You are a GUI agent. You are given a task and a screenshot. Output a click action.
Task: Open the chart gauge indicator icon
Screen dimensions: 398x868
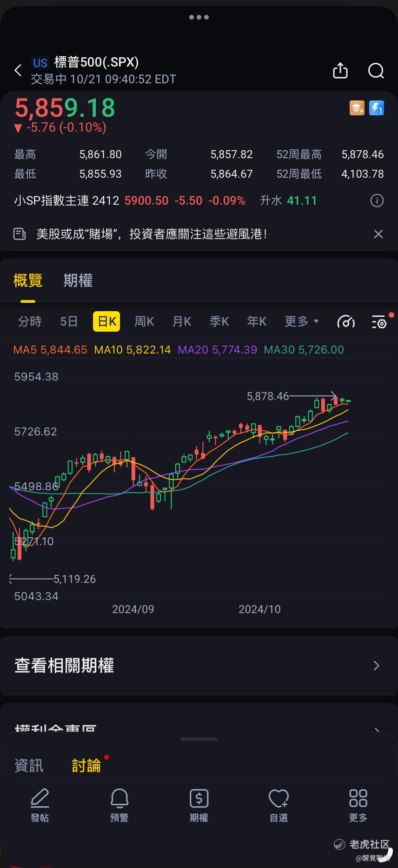pos(346,321)
